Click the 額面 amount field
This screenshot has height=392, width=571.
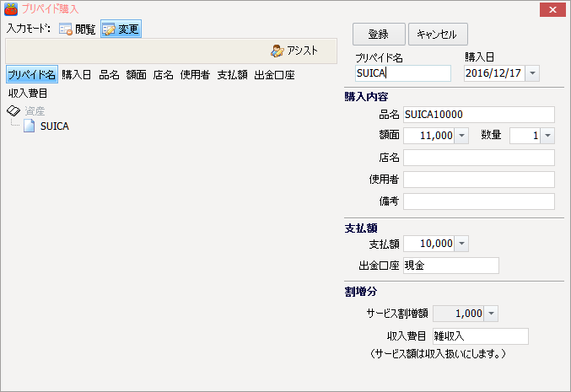click(x=428, y=136)
